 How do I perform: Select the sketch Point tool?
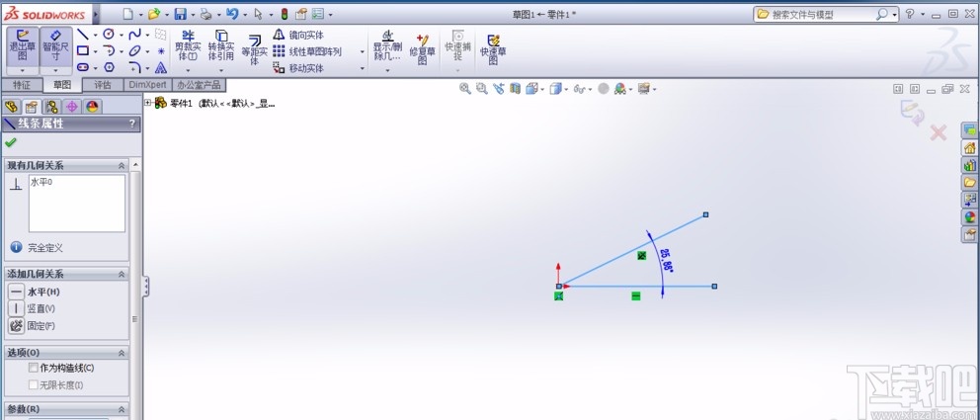point(161,51)
